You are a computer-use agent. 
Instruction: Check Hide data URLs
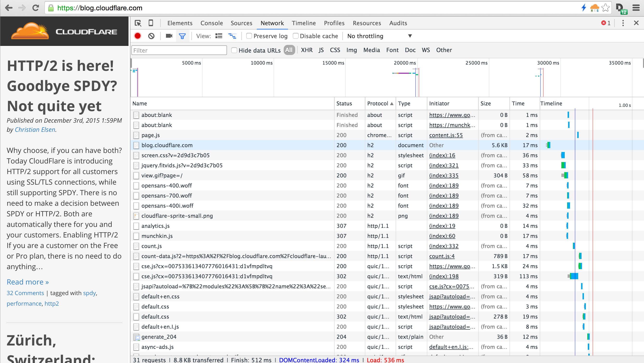click(234, 50)
